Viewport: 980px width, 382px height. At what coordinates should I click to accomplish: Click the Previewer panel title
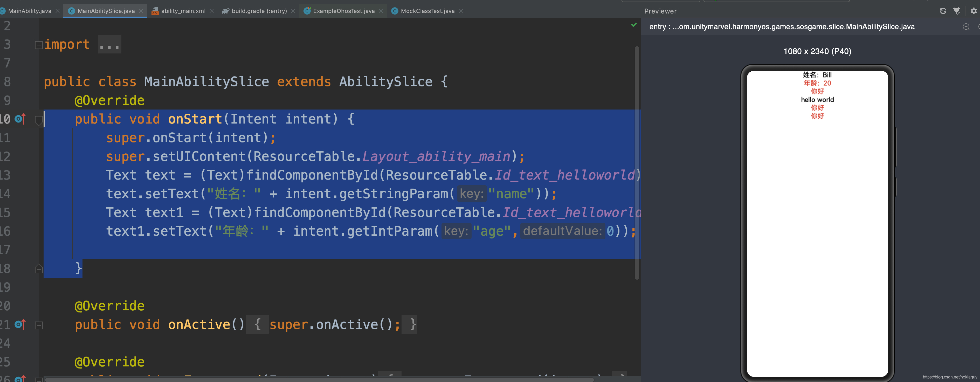click(660, 11)
